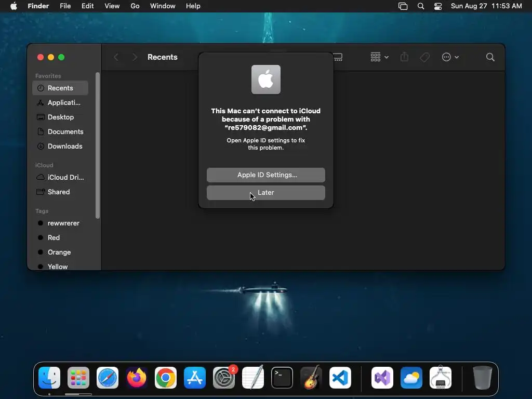Open iCloud Drive in sidebar
Image resolution: width=532 pixels, height=399 pixels.
click(60, 178)
